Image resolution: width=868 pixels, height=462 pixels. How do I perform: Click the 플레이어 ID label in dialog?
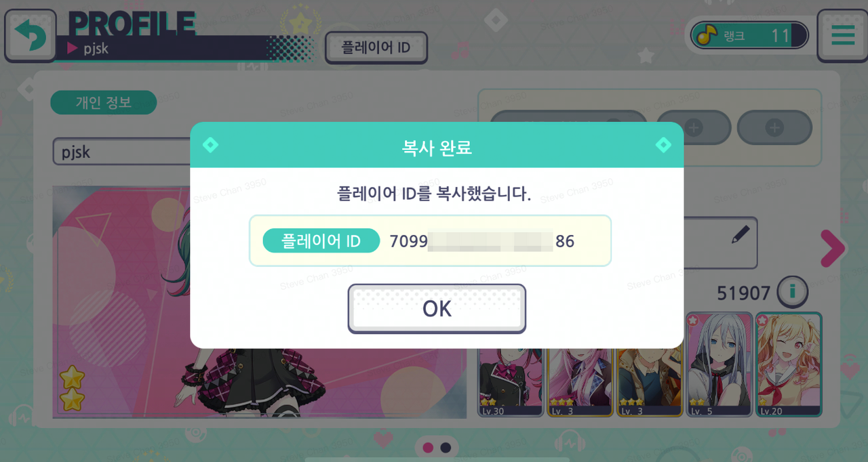click(321, 240)
